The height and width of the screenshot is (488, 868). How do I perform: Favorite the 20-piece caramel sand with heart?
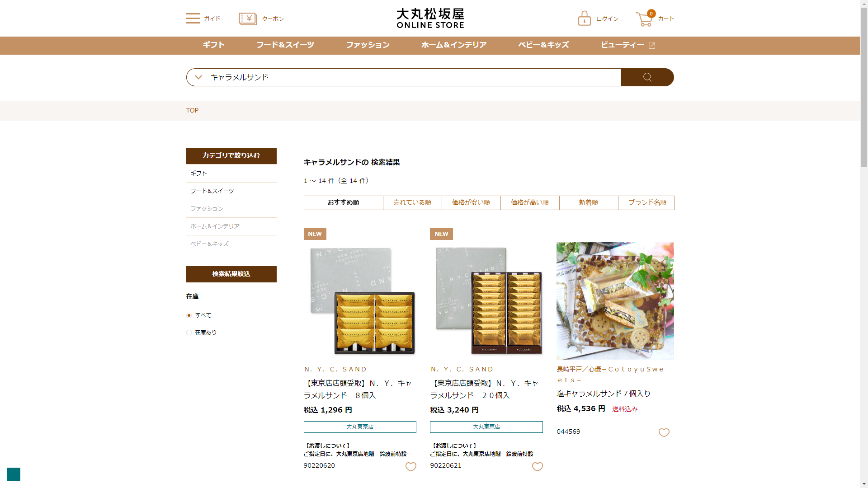point(537,467)
